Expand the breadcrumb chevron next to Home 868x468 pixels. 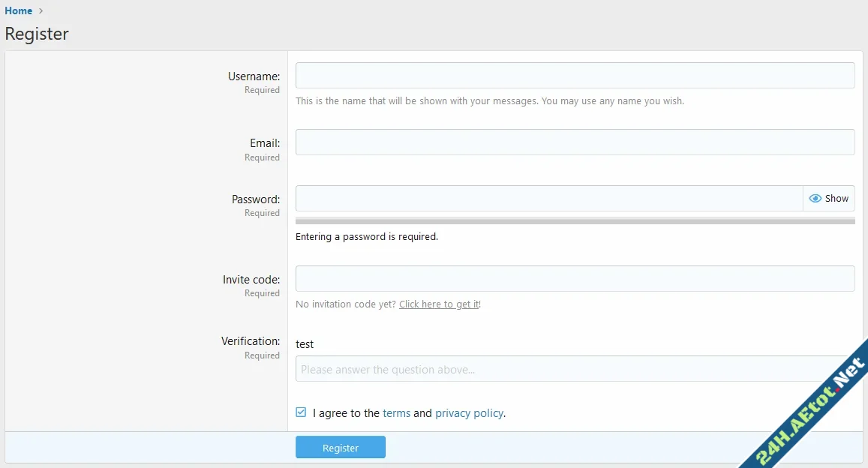point(39,10)
